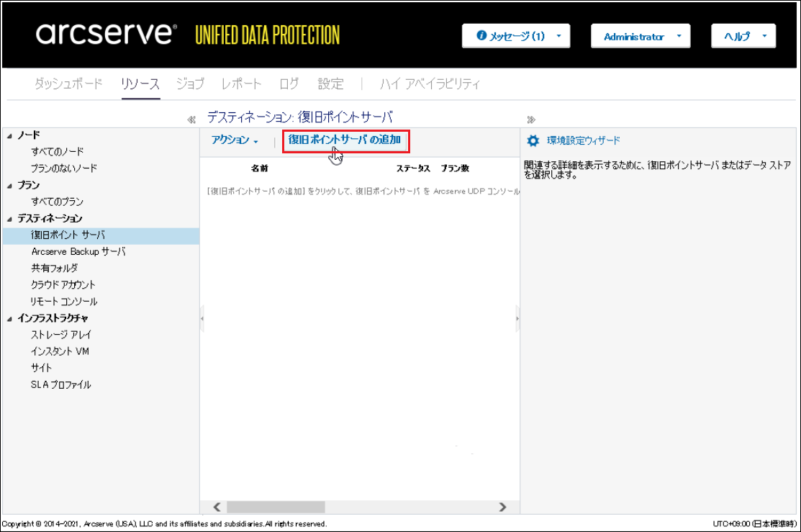Switch to the 設定 tab
The height and width of the screenshot is (532, 801).
coord(330,84)
